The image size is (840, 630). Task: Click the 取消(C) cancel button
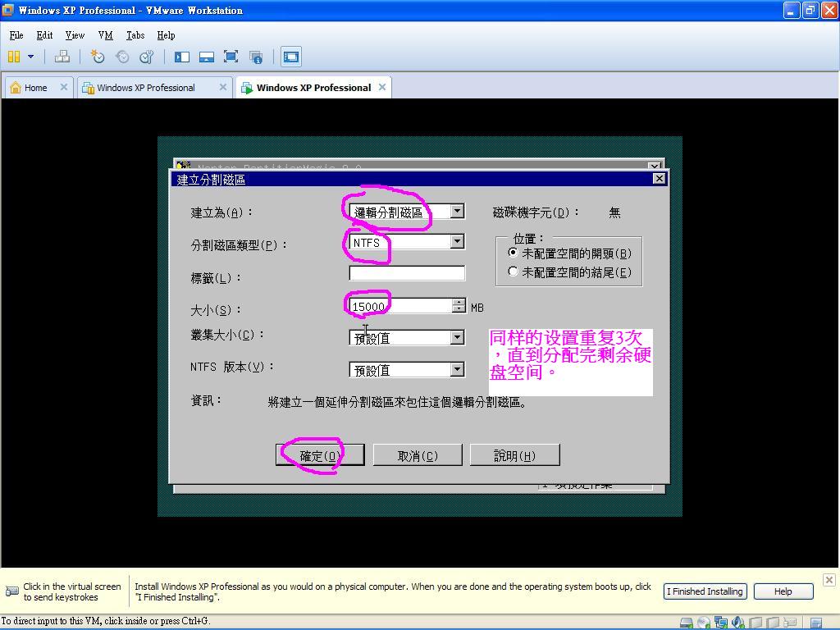click(418, 455)
